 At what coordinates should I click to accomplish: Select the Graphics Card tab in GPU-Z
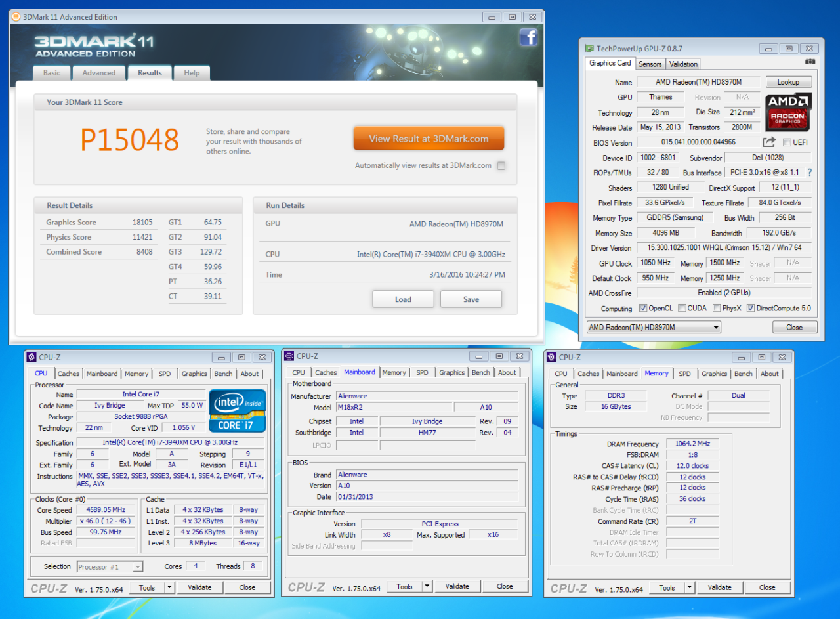click(610, 63)
